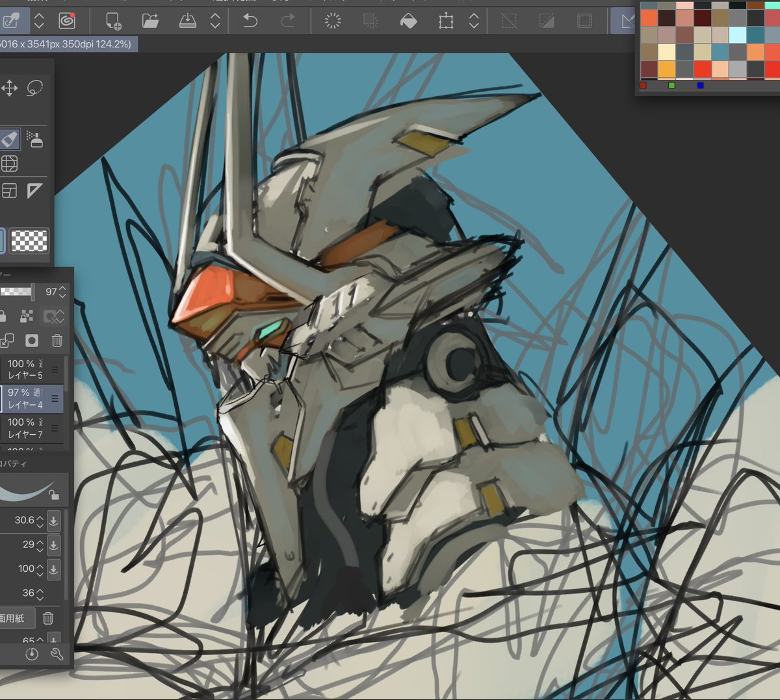
Task: Select the Move layer tool
Action: (x=9, y=88)
